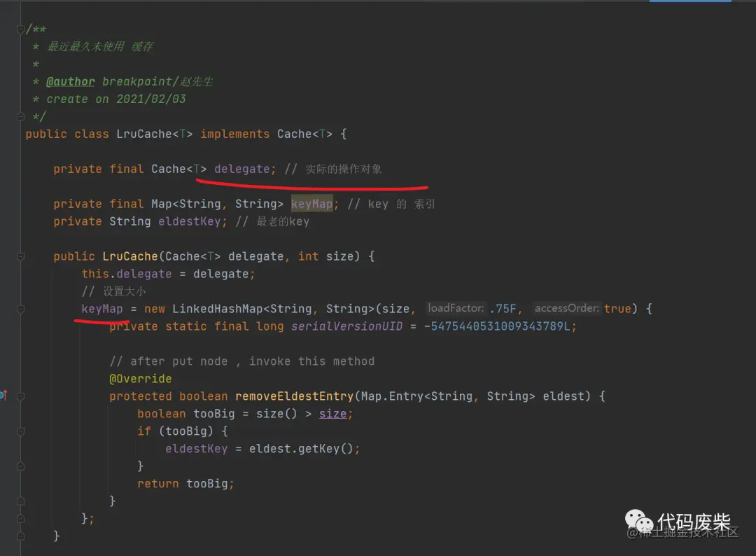756x556 pixels.
Task: Collapse the removeEldestEntry method fold marker
Action: [x=20, y=396]
